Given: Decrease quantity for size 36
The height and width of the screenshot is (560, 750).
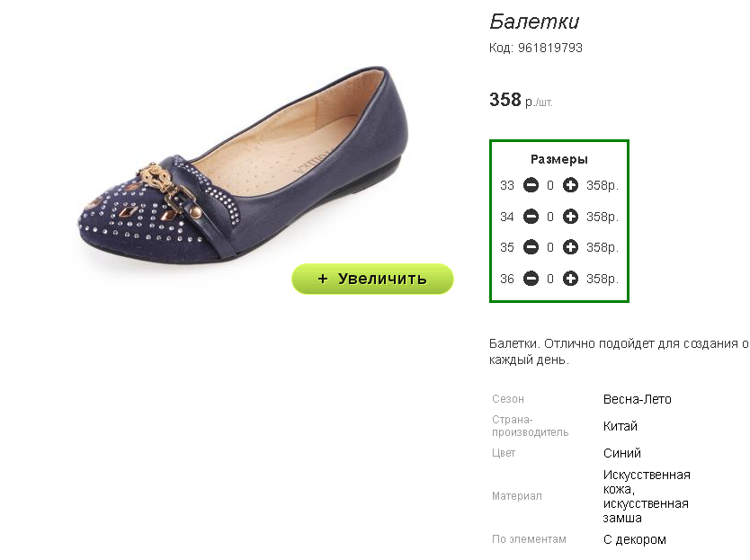Looking at the screenshot, I should 531,279.
